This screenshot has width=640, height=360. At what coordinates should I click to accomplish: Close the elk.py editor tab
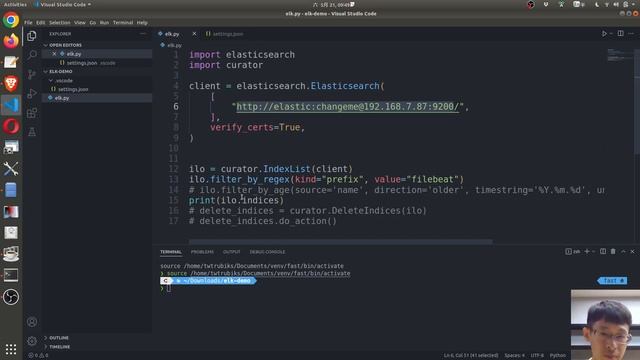(194, 33)
